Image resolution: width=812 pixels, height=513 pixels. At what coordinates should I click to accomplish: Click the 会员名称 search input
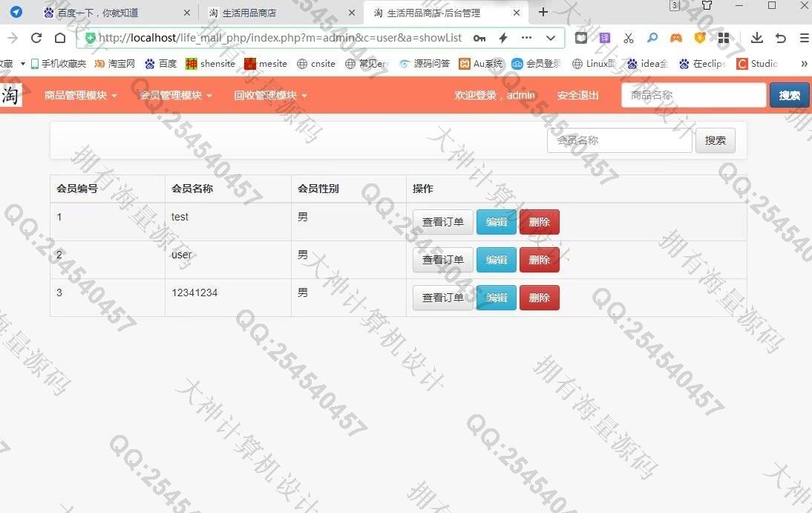pos(619,140)
